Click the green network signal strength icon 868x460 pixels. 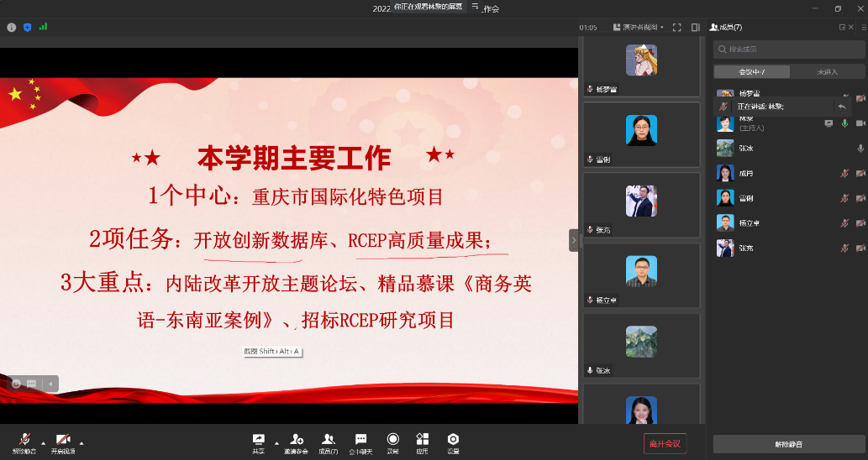(43, 27)
